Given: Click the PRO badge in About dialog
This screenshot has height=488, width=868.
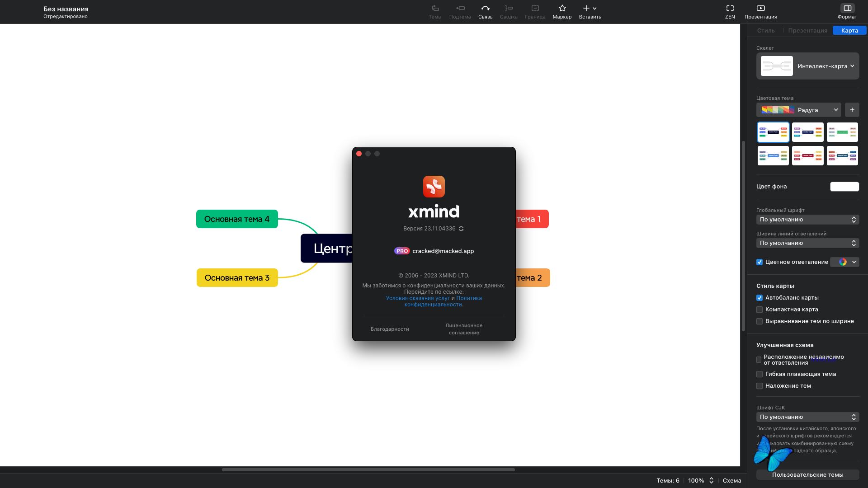Looking at the screenshot, I should (402, 251).
